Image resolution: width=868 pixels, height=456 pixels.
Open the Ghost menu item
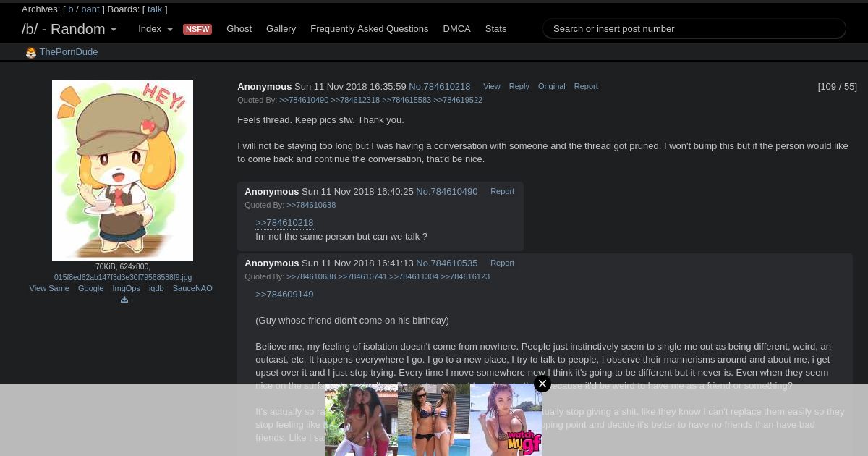[239, 29]
